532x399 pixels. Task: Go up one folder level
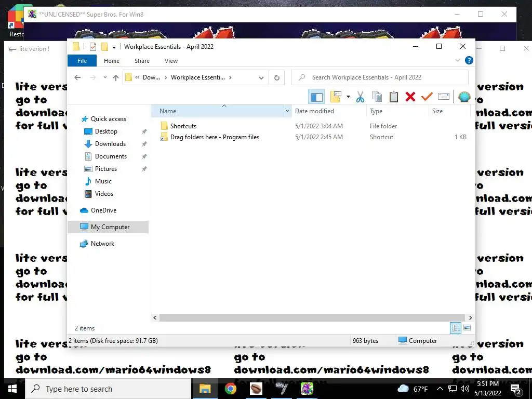tap(116, 78)
